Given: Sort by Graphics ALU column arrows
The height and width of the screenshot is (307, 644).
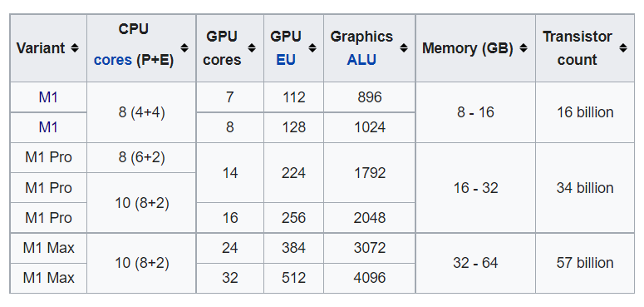Looking at the screenshot, I should [x=404, y=48].
